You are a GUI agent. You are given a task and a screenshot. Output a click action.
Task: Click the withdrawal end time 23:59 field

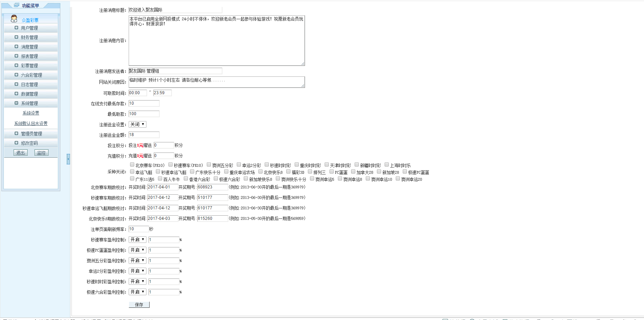click(x=162, y=93)
